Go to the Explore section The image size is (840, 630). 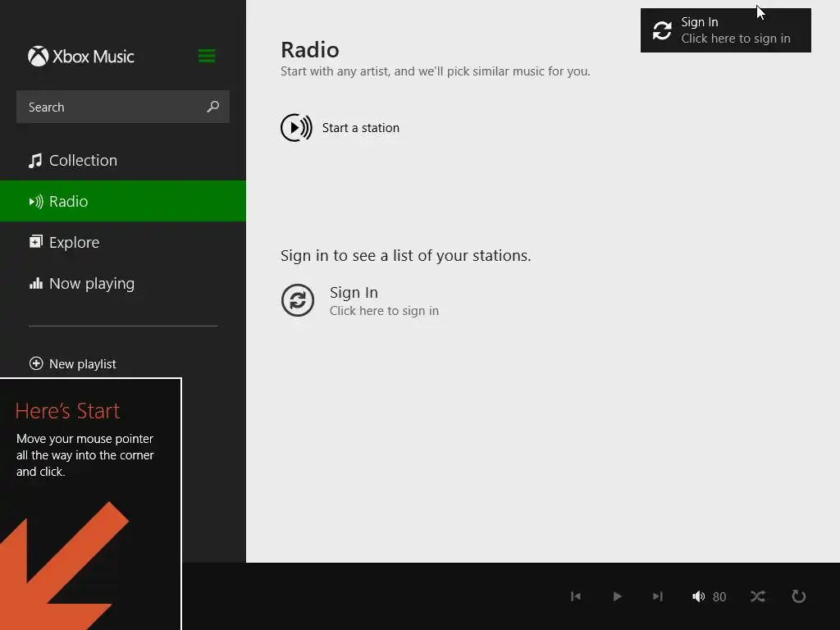[123, 242]
